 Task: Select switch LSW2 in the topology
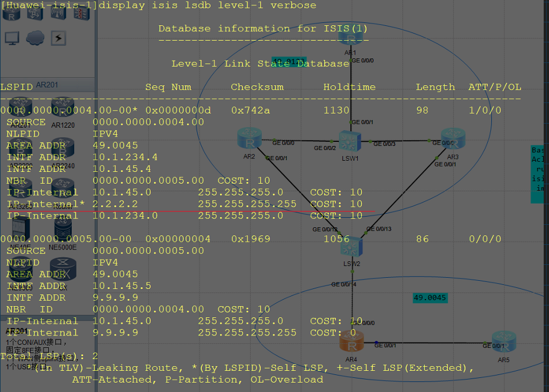coord(351,247)
